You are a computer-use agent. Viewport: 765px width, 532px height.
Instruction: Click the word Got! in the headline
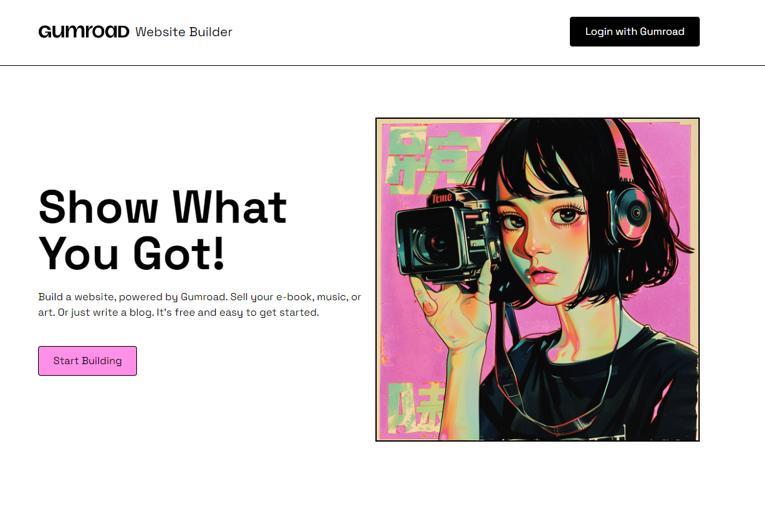click(178, 254)
